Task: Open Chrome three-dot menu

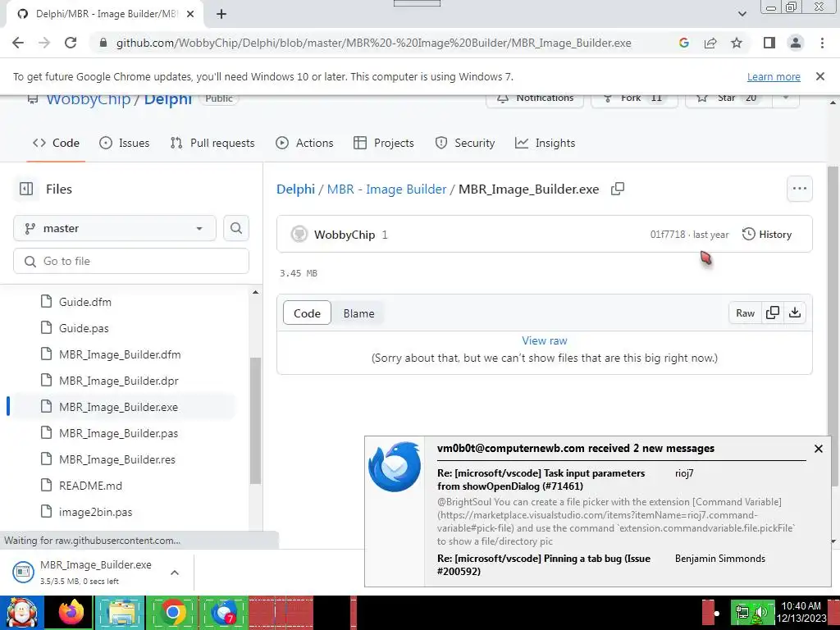Action: [822, 43]
